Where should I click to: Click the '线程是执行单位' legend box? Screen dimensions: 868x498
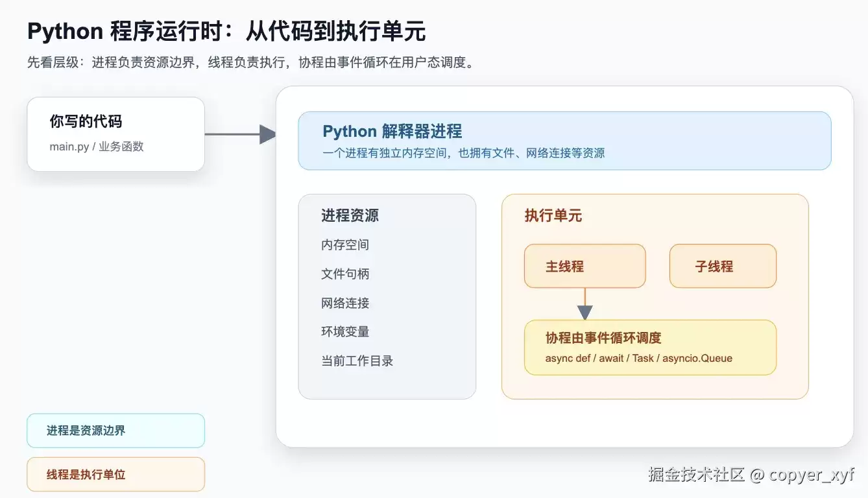115,474
